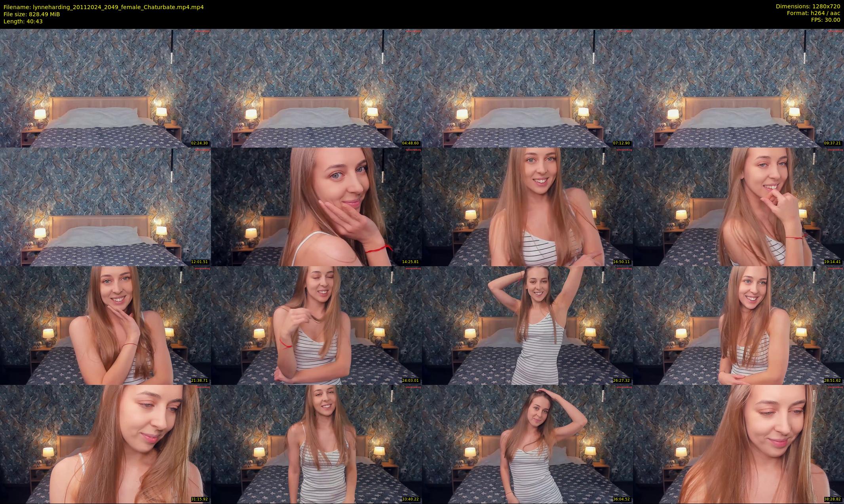Click the Dimensions 1280x720 text
The height and width of the screenshot is (504, 844).
[808, 6]
